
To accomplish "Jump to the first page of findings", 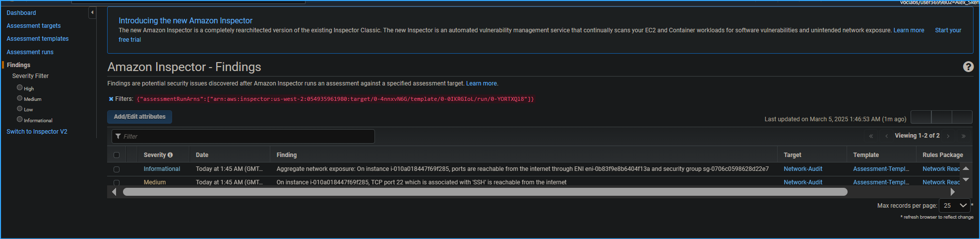I will (871, 136).
